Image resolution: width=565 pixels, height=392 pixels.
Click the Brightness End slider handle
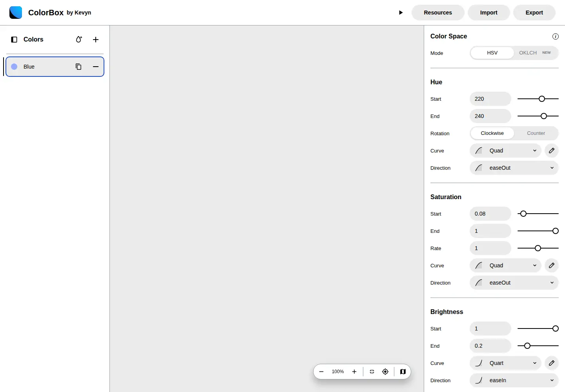[x=527, y=346]
